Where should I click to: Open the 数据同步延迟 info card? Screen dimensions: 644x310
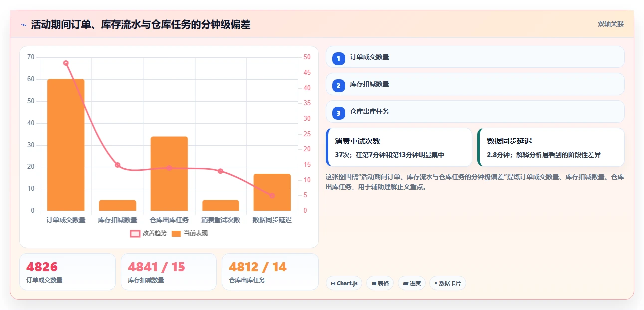551,147
